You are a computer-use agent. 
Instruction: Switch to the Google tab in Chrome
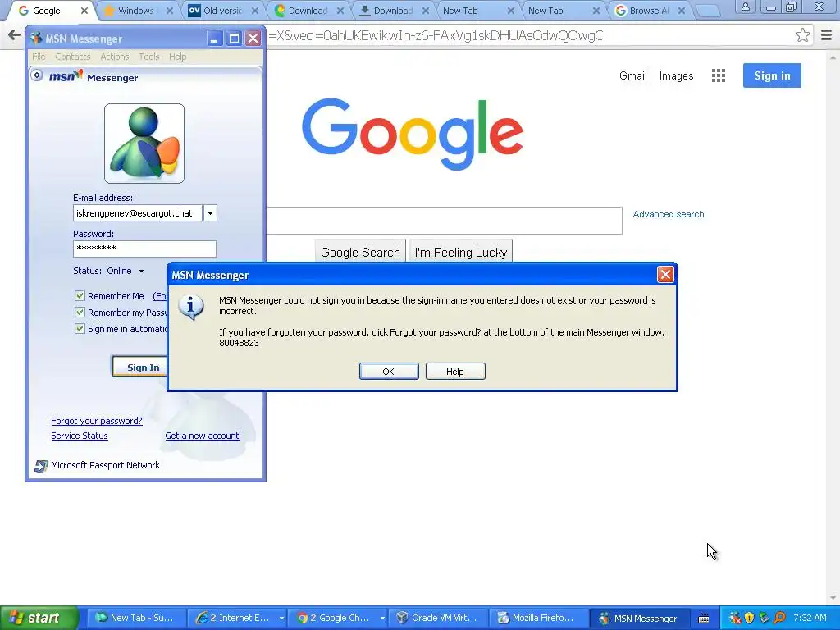tap(46, 11)
